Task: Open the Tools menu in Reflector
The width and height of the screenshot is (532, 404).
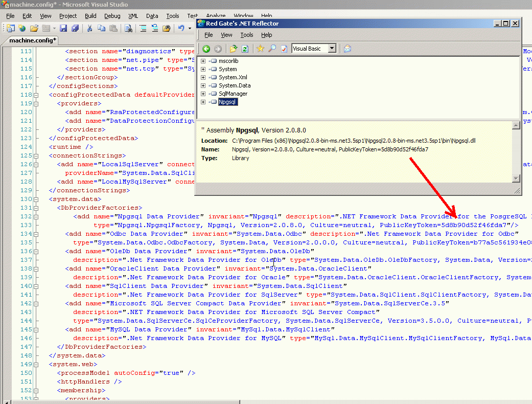Action: 247,35
